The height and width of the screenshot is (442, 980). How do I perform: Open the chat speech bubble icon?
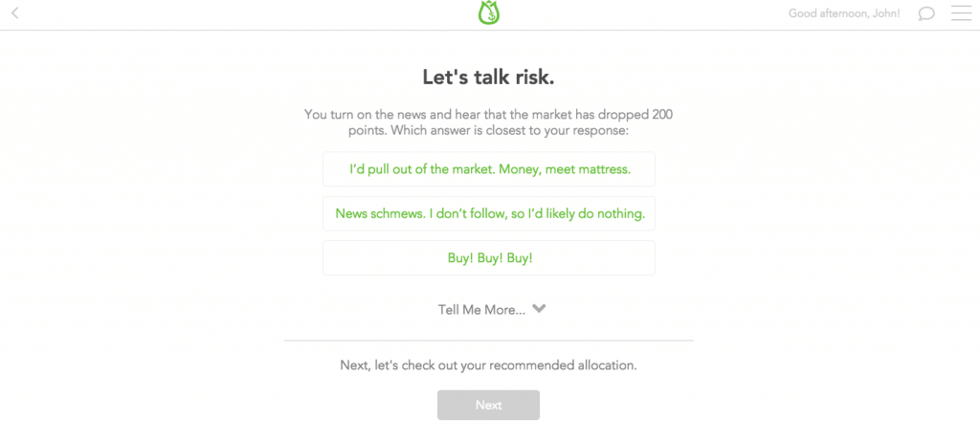click(926, 13)
